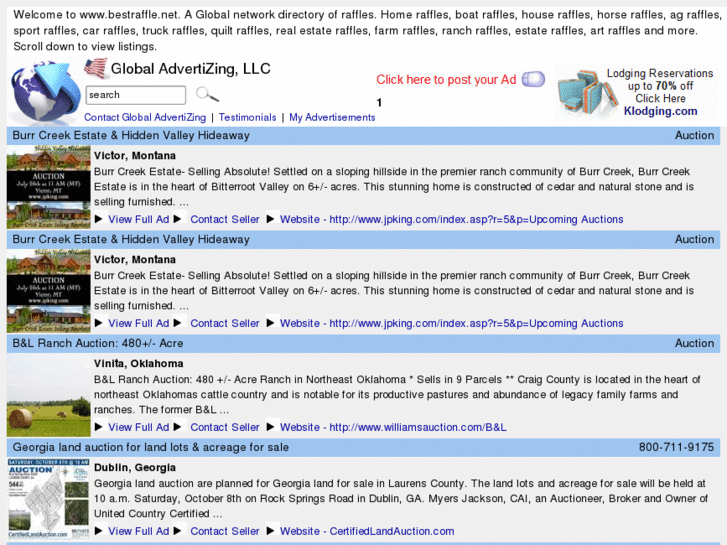Click the arrow before Website in Georgia listing

click(x=271, y=531)
